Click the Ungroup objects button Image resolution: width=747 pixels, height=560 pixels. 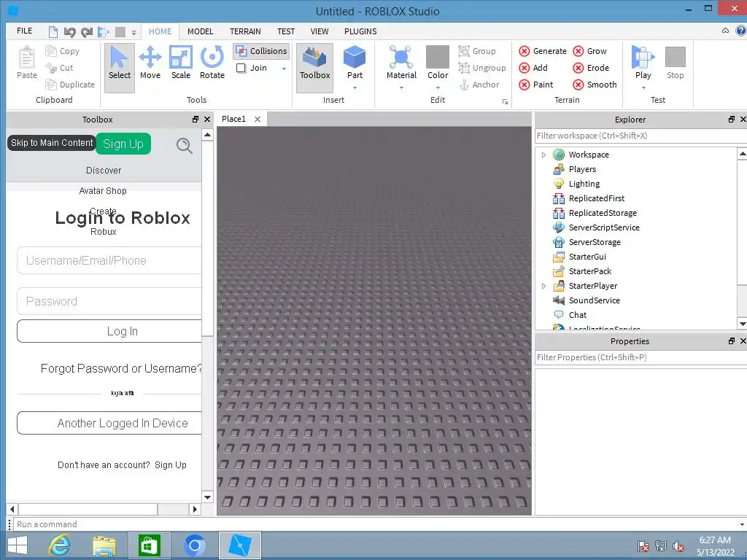pos(482,68)
